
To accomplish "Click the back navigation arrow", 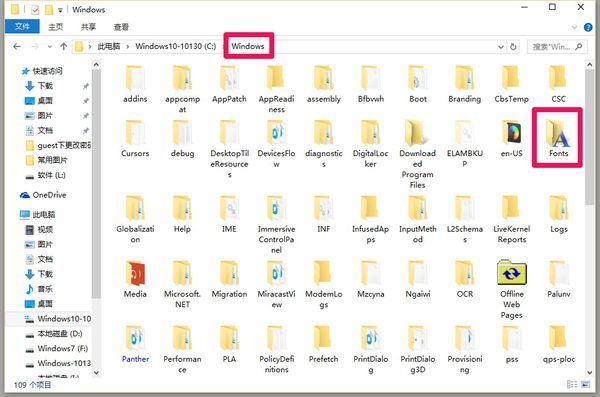I will click(17, 47).
